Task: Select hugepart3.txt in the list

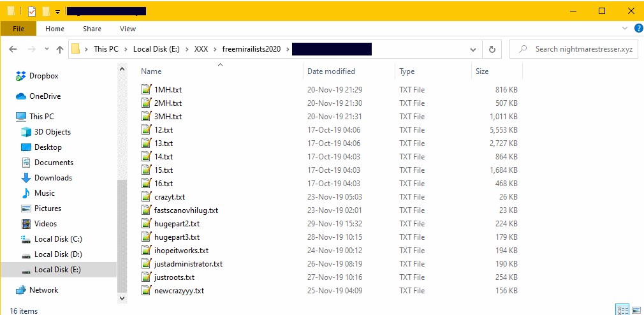Action: tap(177, 237)
